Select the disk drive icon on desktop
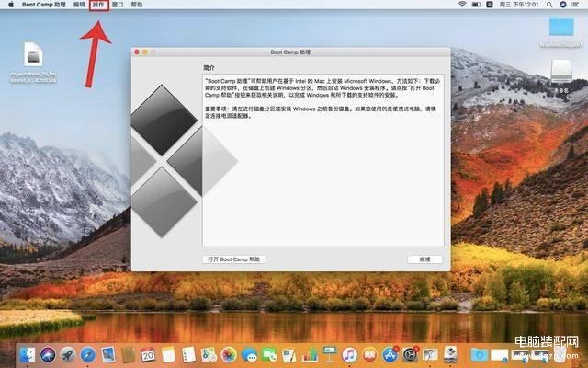 point(561,73)
